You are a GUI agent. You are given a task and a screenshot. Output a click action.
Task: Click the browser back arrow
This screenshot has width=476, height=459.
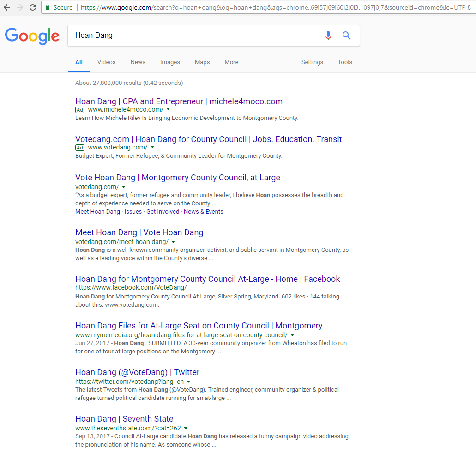(7, 7)
